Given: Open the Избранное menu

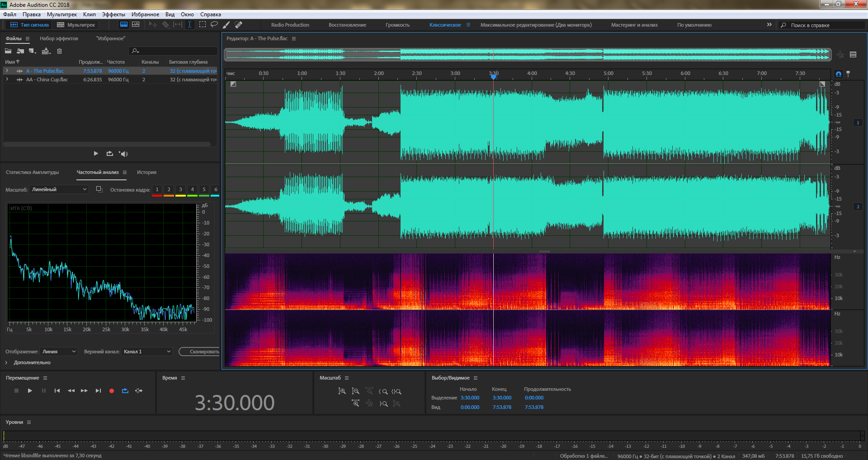Looking at the screenshot, I should coord(145,14).
